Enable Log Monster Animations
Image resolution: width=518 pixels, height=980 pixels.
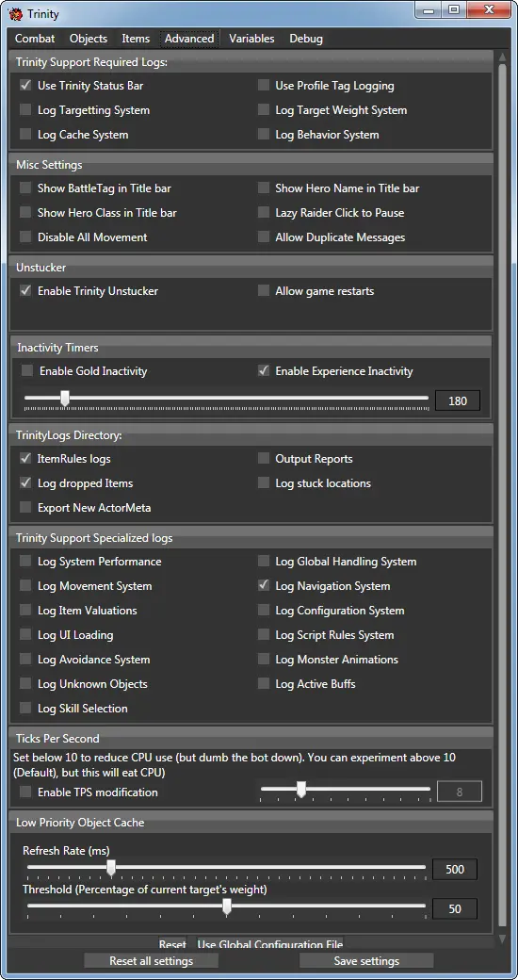pyautogui.click(x=264, y=660)
